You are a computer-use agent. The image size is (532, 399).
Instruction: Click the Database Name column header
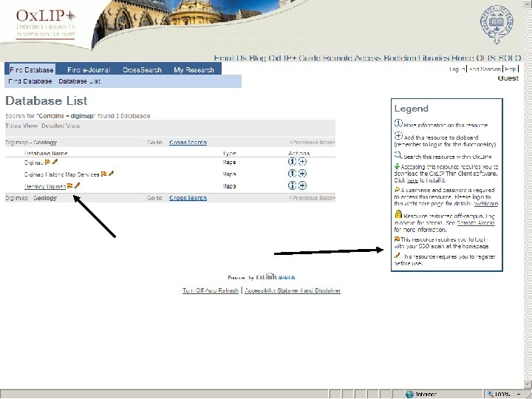tap(46, 154)
